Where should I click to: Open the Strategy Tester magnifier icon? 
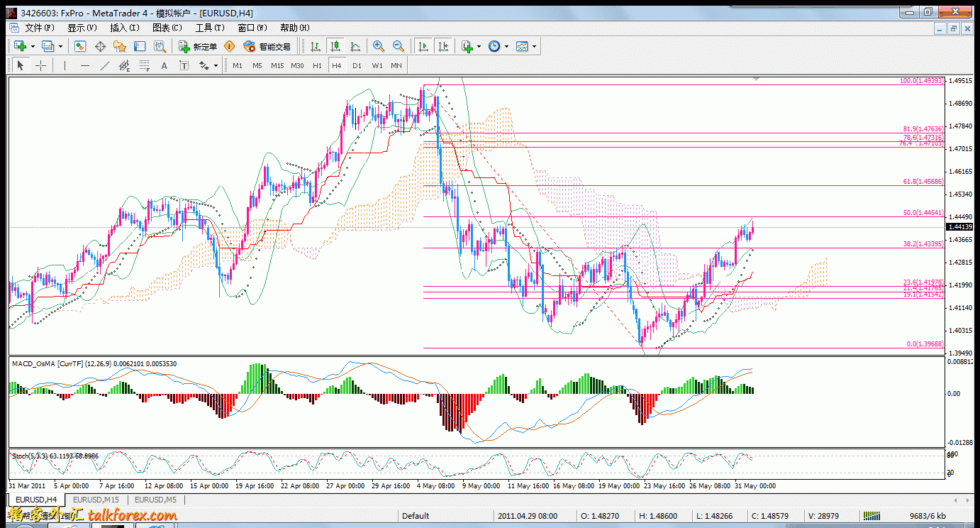[160, 46]
